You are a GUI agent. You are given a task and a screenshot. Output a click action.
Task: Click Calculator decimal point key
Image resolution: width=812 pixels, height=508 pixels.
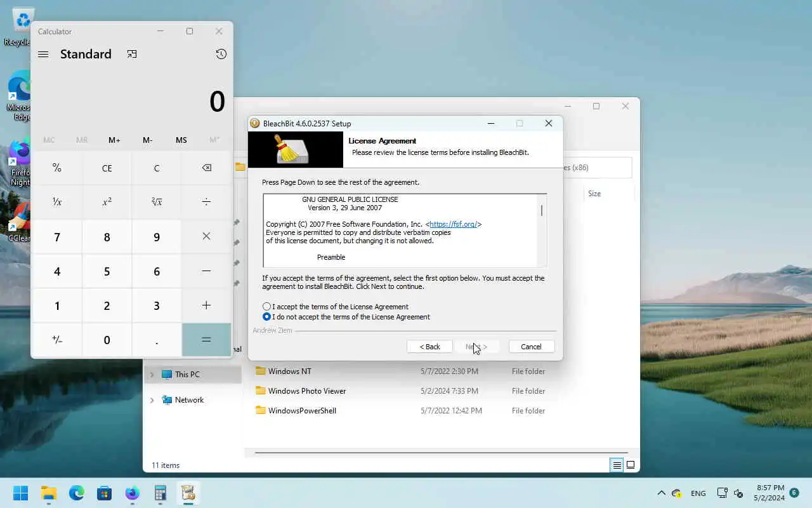tap(157, 340)
